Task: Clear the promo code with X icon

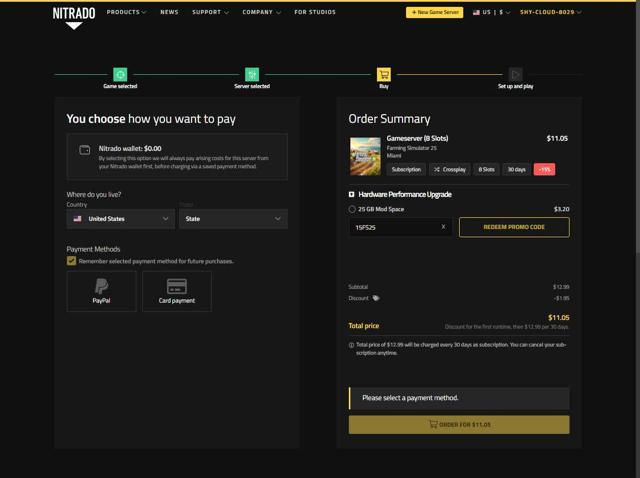Action: coord(443,227)
